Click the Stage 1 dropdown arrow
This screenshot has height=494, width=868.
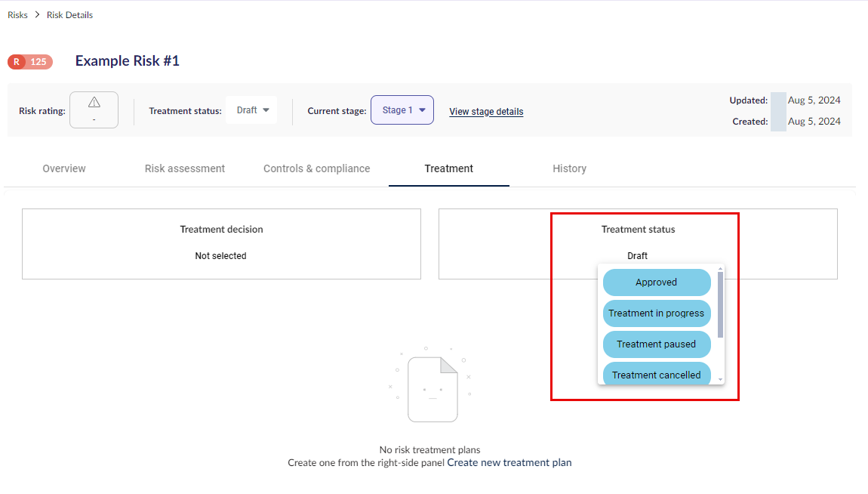423,110
